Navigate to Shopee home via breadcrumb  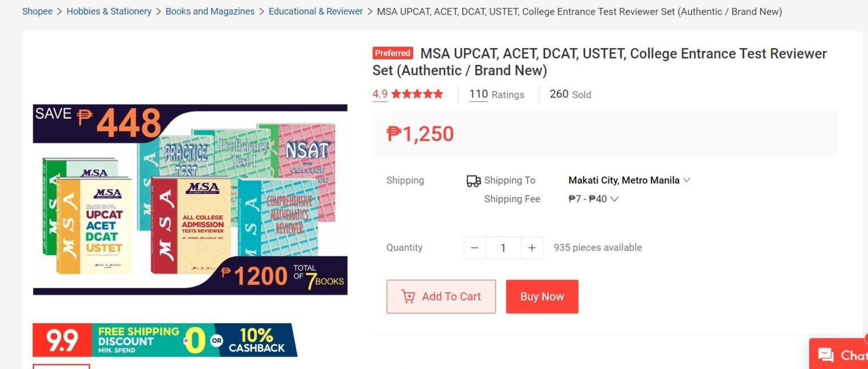[x=37, y=11]
